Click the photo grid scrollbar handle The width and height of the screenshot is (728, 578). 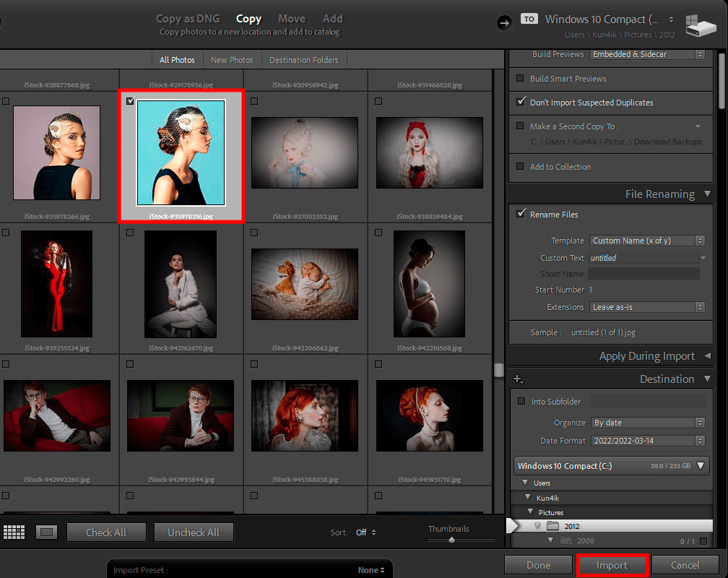click(499, 370)
